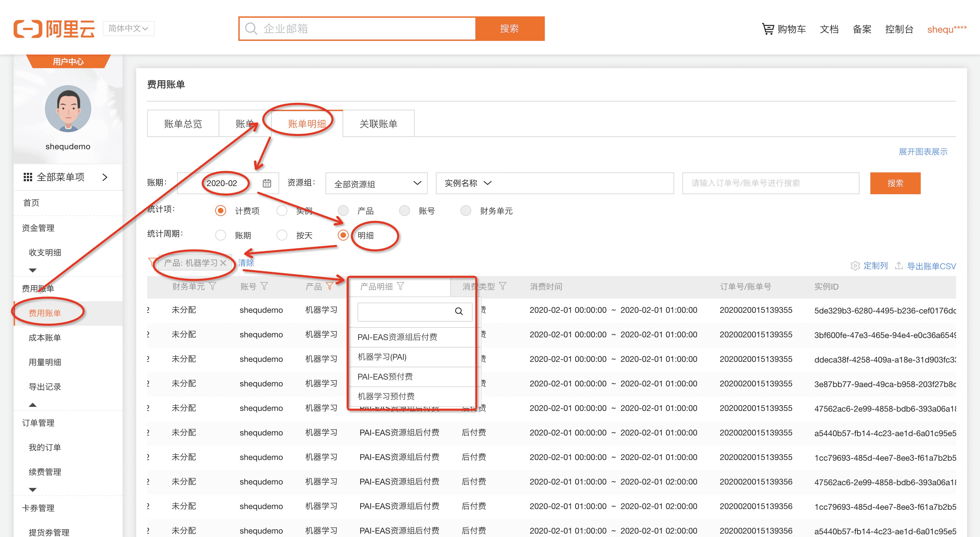980x537 pixels.
Task: Click the filter icon next to 产品明细 column
Action: coord(400,286)
